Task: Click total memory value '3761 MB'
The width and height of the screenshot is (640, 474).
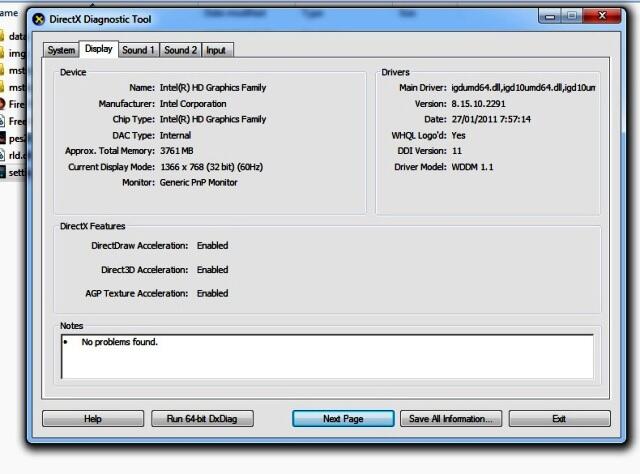Action: coord(176,151)
